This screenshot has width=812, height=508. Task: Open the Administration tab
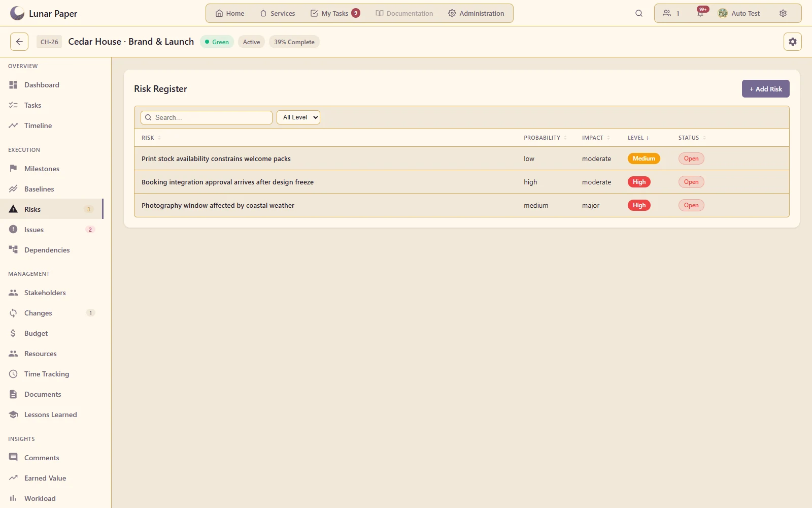[x=476, y=13]
